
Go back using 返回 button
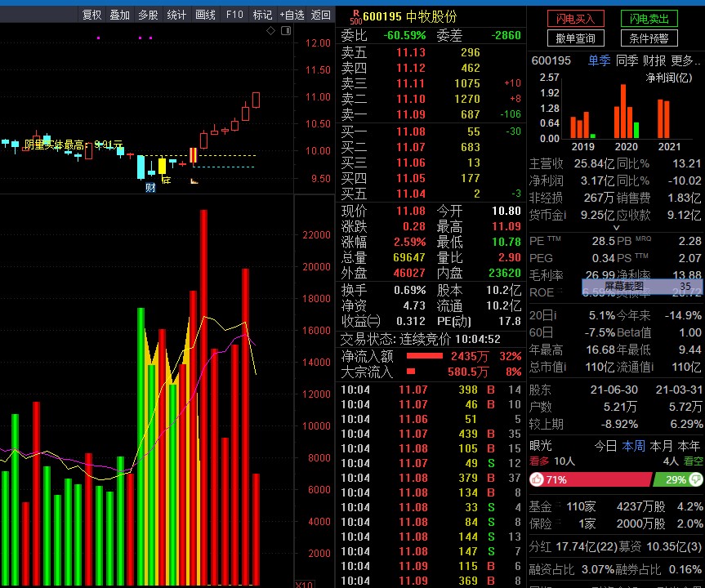320,15
